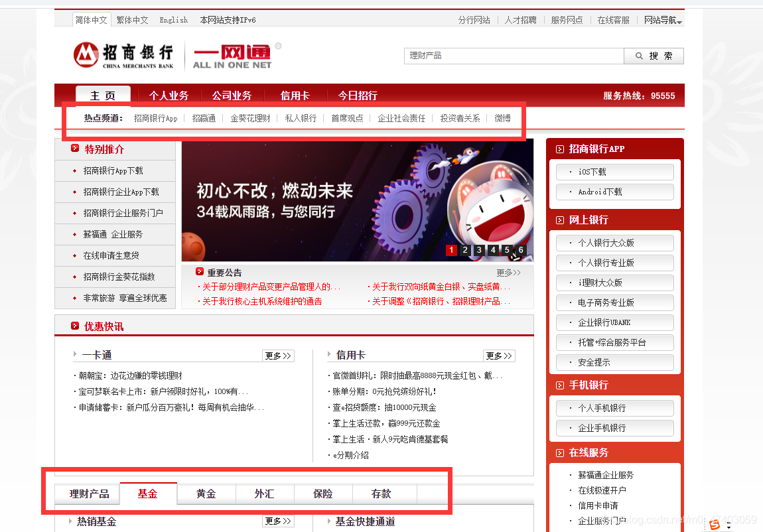Click the 招商银行APP section header icon
Image resolution: width=763 pixels, height=532 pixels.
pos(559,149)
